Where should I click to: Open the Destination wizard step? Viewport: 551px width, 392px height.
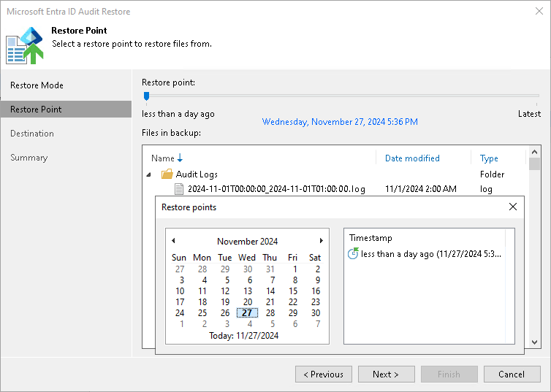(32, 134)
